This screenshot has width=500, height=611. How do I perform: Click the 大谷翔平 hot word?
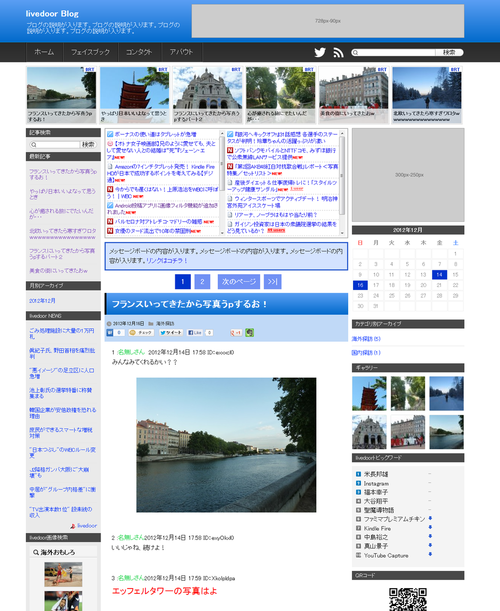[376, 501]
